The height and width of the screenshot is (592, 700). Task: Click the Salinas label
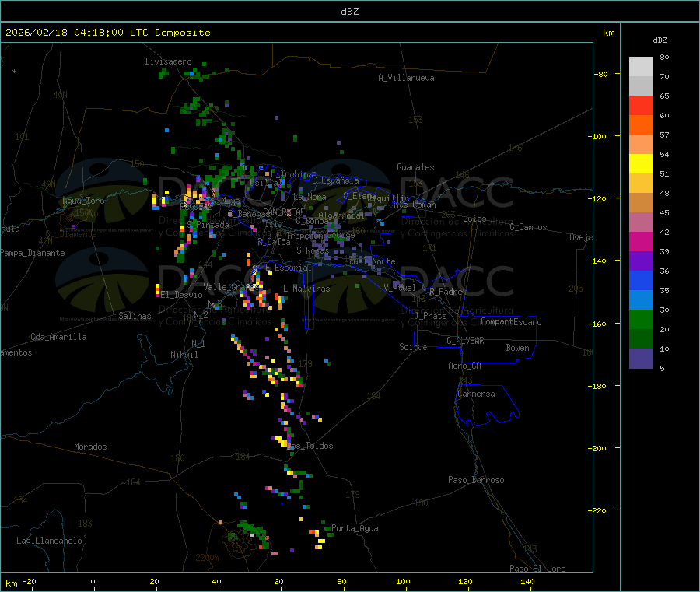click(x=135, y=316)
